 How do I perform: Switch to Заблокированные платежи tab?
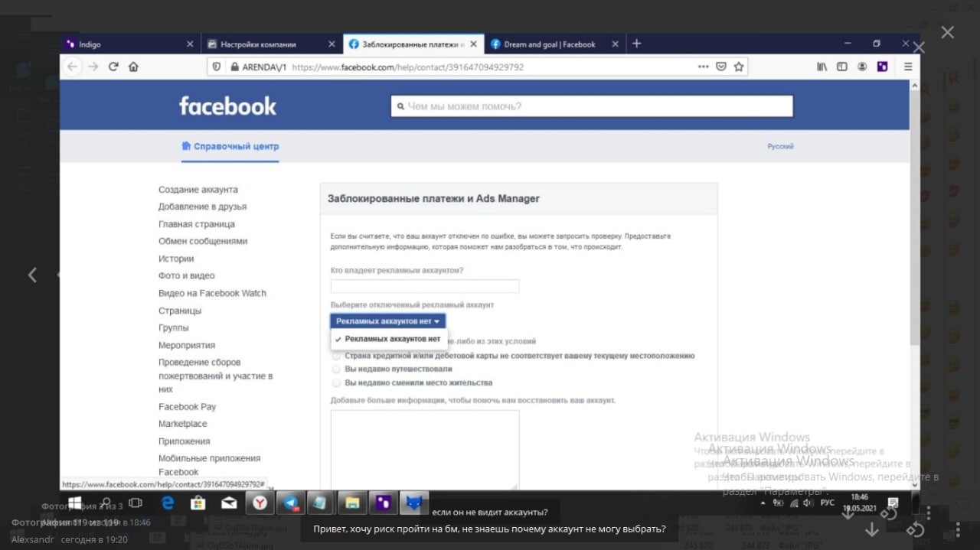tap(413, 44)
